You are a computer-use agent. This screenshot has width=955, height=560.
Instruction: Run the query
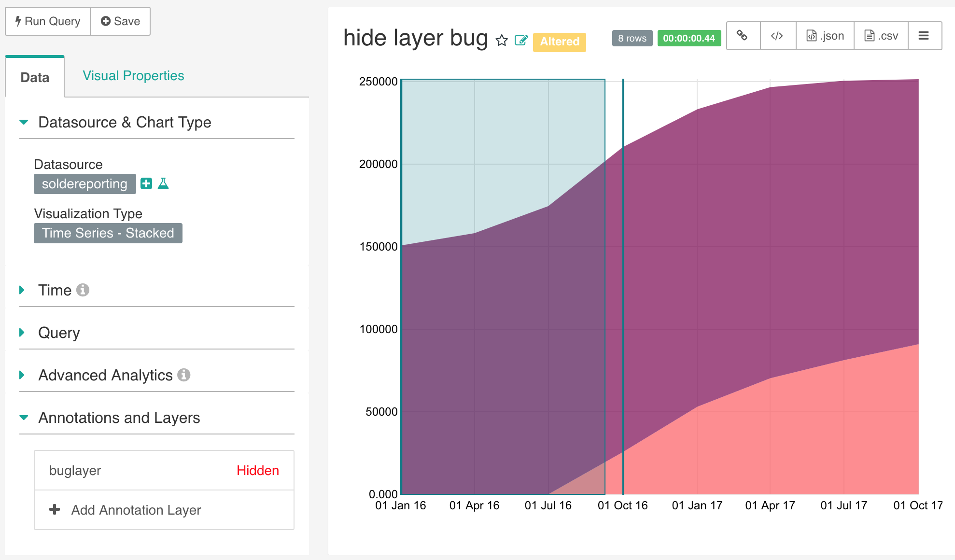pos(47,21)
